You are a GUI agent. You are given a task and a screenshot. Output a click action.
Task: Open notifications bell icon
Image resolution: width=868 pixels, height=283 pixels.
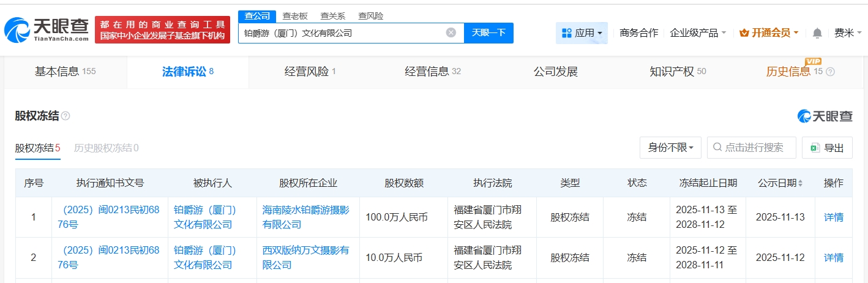(817, 33)
